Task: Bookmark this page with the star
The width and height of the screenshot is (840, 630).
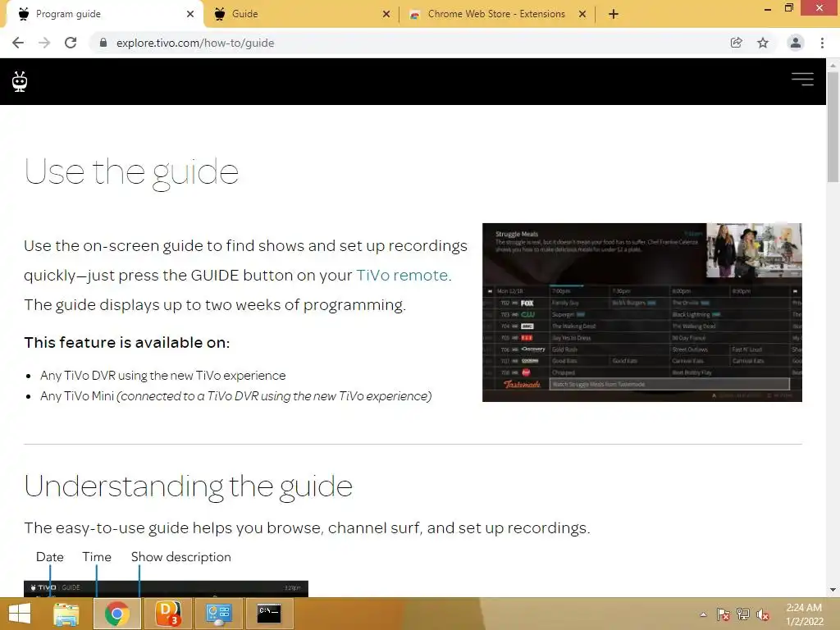Action: click(x=763, y=43)
